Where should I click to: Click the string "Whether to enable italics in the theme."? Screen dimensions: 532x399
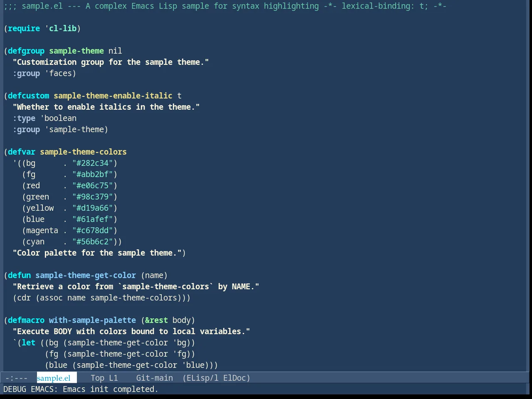point(106,107)
